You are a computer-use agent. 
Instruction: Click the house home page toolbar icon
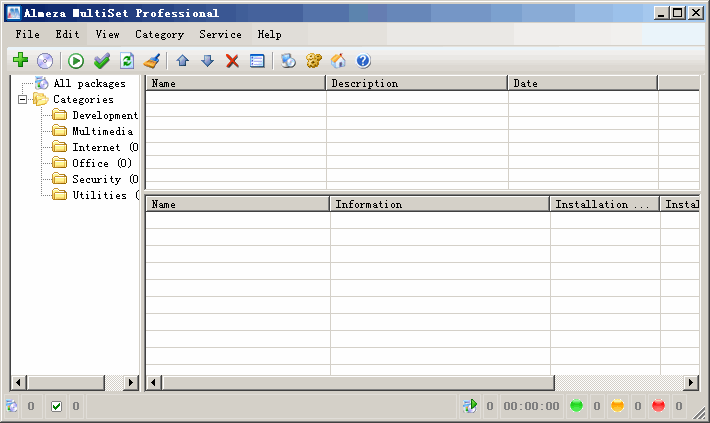click(338, 61)
